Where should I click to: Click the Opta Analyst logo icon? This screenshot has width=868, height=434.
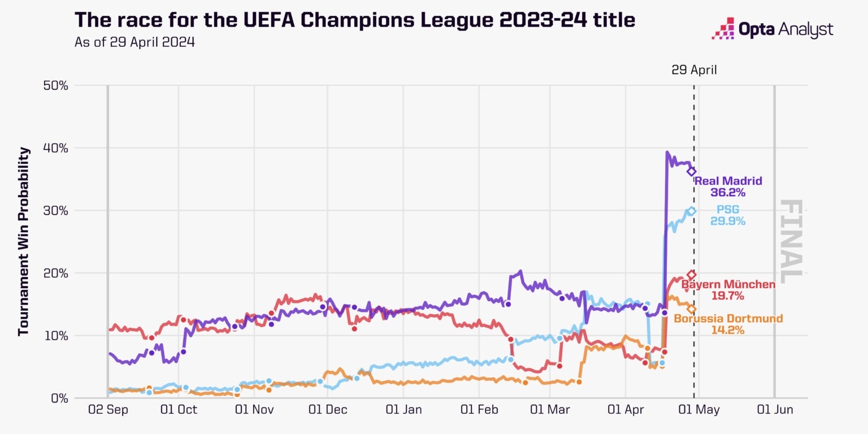pyautogui.click(x=723, y=29)
